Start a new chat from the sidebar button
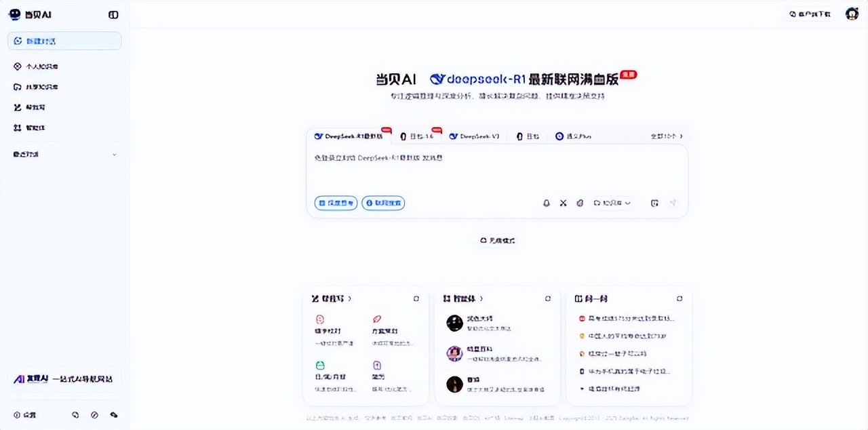The width and height of the screenshot is (868, 430). [x=64, y=41]
